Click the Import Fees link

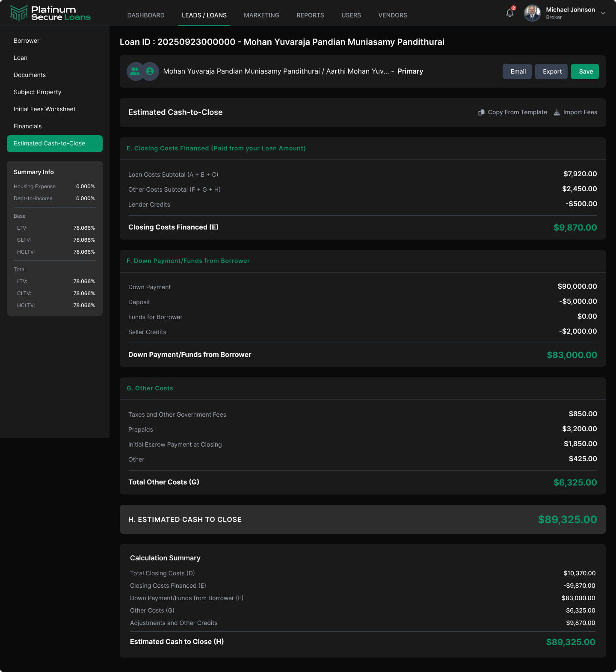(575, 112)
